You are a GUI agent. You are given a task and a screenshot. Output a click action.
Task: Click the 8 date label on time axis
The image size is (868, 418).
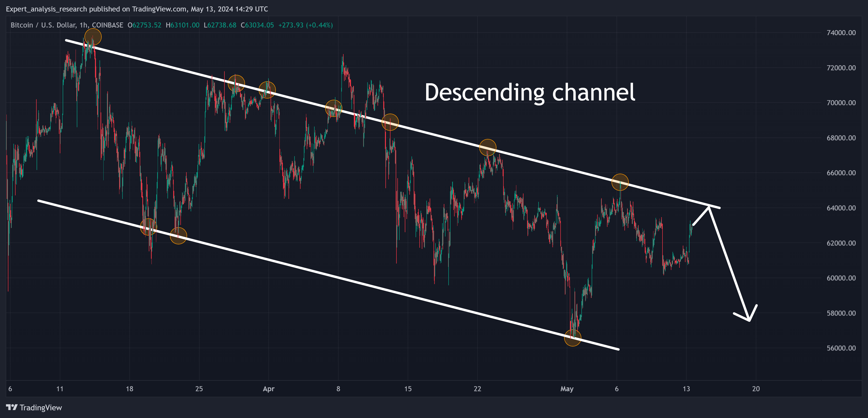[338, 389]
